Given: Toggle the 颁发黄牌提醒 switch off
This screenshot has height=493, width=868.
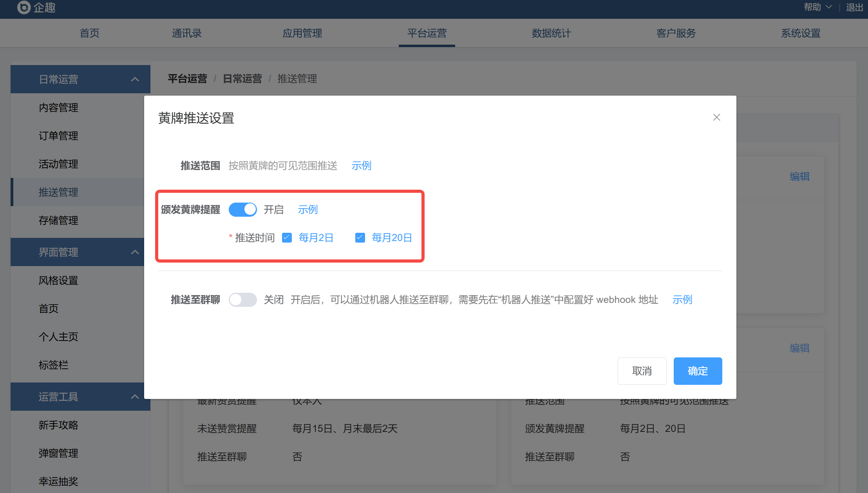Looking at the screenshot, I should pyautogui.click(x=243, y=210).
